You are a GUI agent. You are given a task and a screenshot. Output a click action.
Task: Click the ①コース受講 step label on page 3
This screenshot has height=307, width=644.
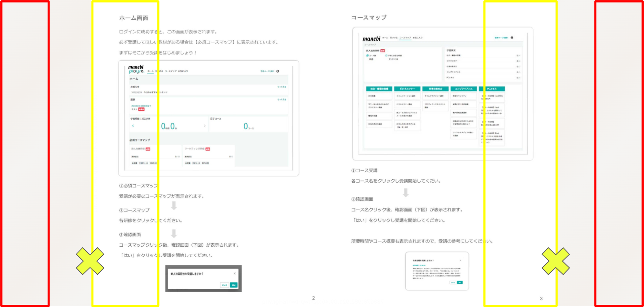pos(364,170)
